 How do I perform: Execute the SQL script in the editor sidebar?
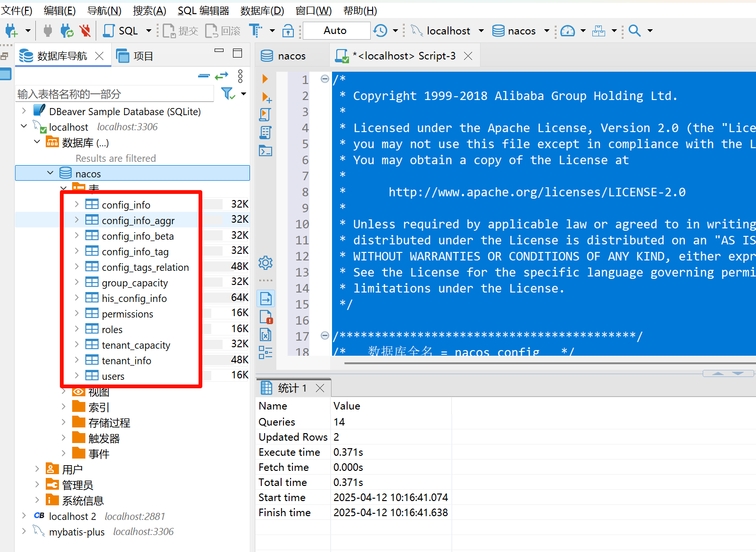pyautogui.click(x=265, y=114)
